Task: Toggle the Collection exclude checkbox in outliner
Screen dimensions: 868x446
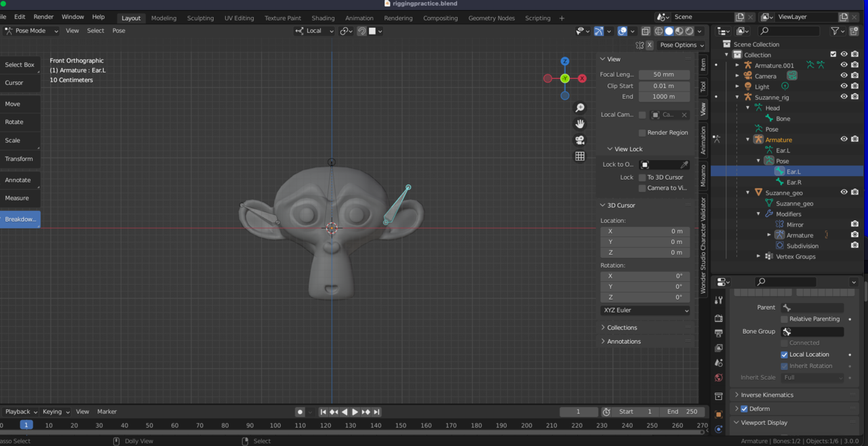Action: 833,54
